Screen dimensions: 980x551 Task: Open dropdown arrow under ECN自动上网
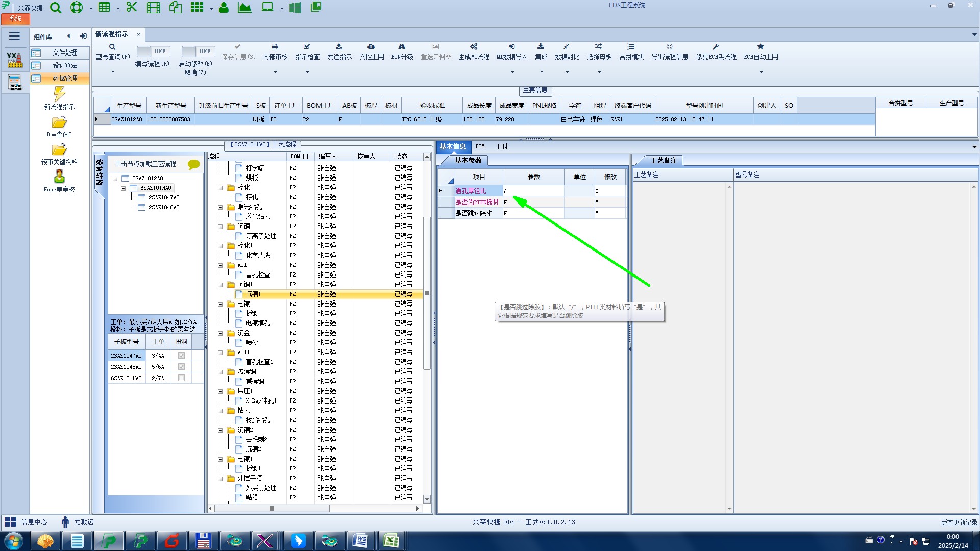point(761,72)
